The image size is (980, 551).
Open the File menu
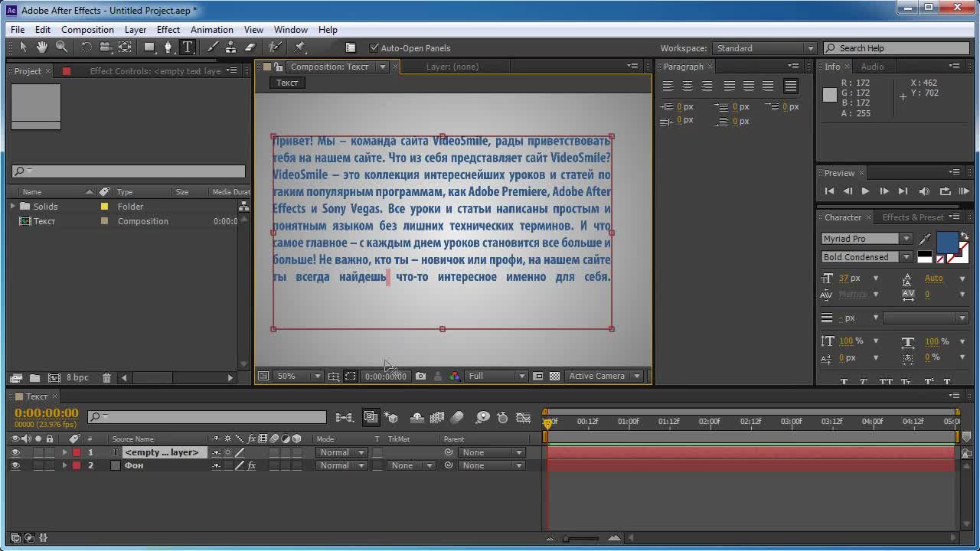click(x=18, y=30)
